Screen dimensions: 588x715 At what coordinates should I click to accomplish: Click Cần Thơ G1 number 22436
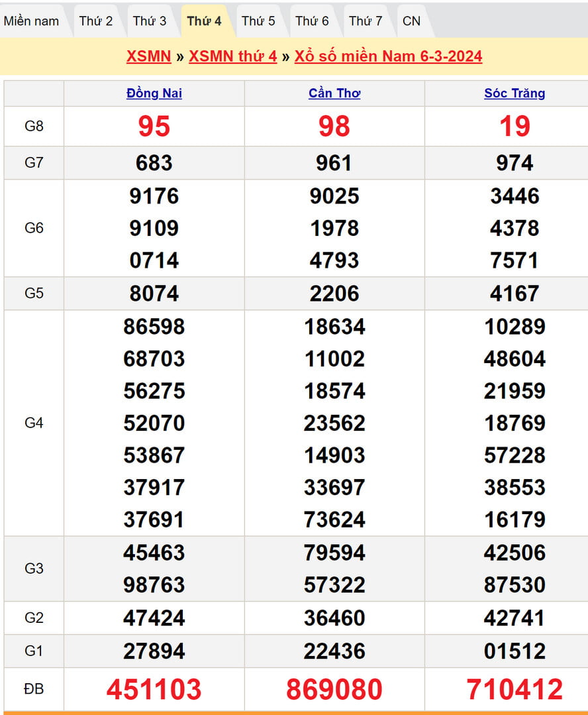[334, 651]
